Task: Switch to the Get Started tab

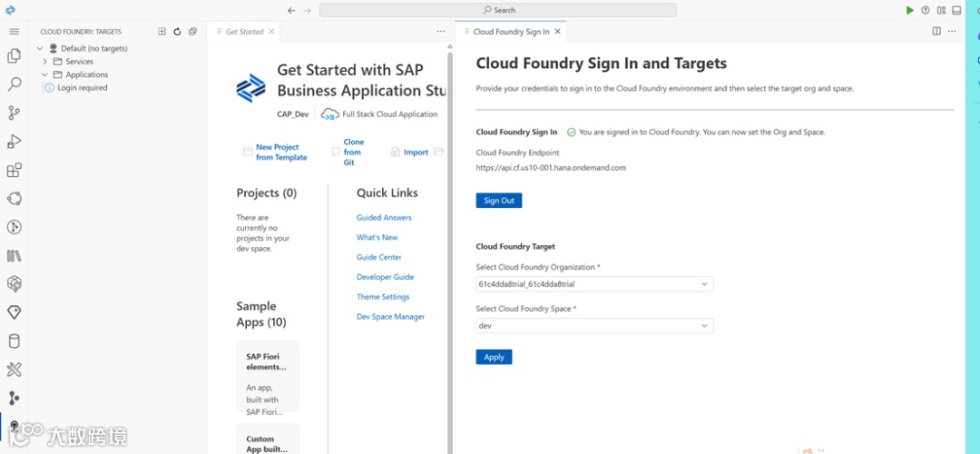Action: 243,32
